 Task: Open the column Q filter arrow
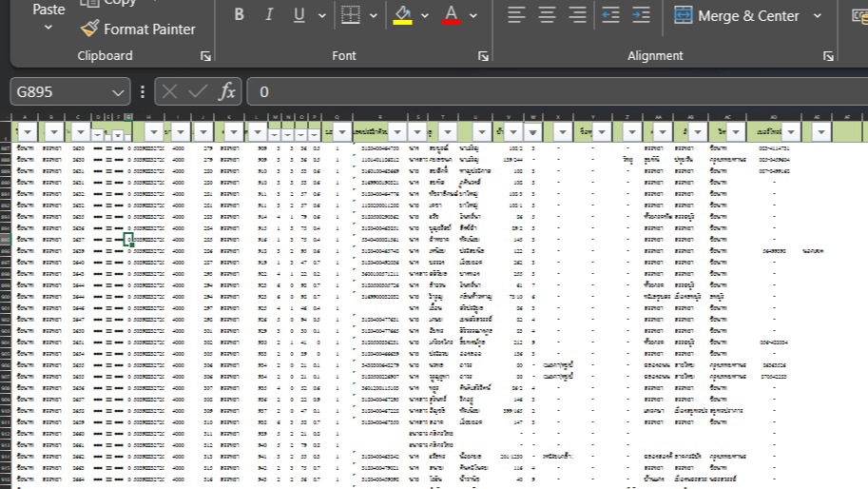341,132
